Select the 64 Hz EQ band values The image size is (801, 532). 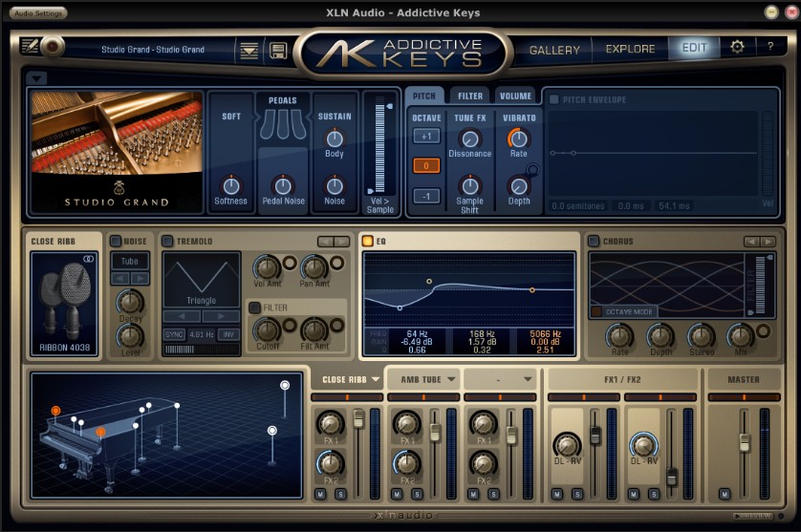coord(418,342)
